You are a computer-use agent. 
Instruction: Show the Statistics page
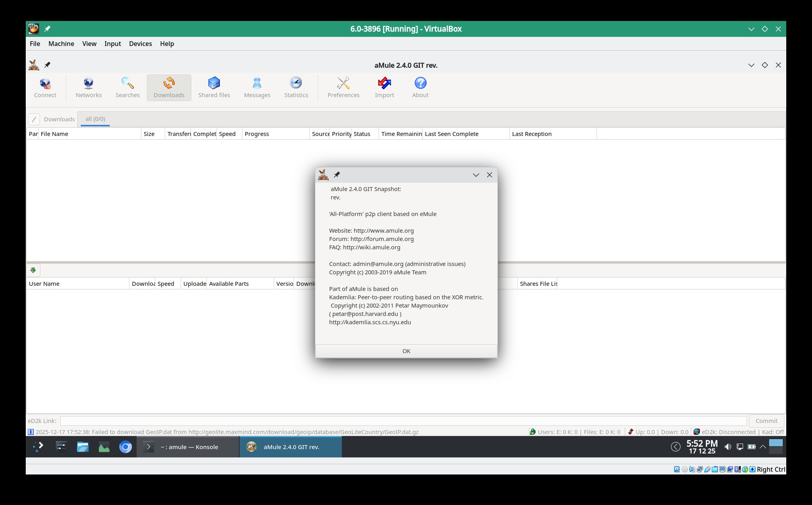296,88
